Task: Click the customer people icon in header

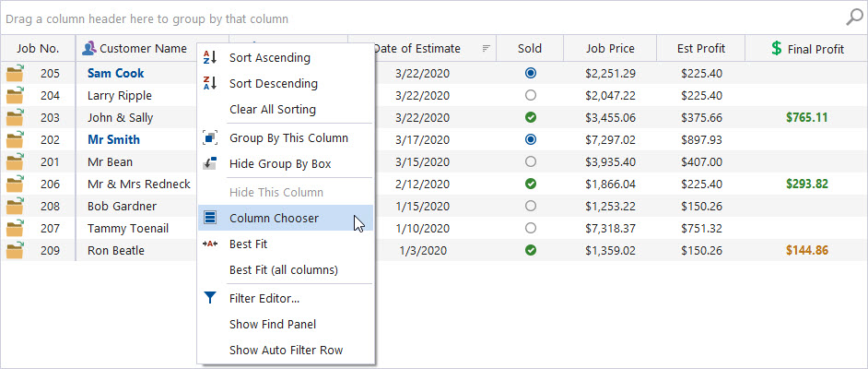Action: coord(89,48)
